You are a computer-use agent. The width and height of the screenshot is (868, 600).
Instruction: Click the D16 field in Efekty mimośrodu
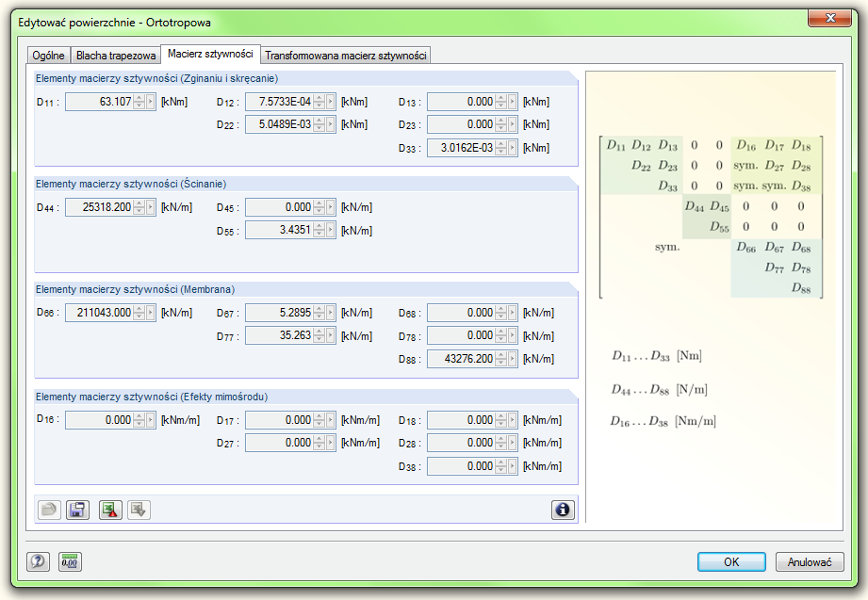pos(100,420)
